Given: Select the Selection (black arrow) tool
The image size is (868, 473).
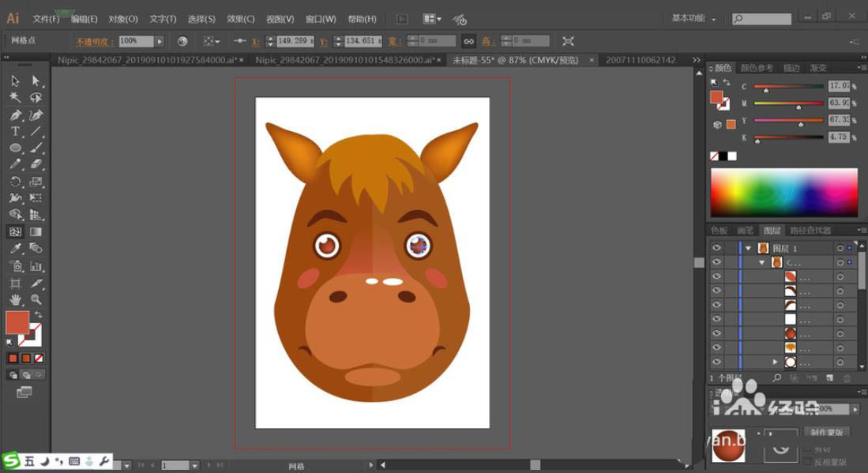Looking at the screenshot, I should (x=16, y=81).
